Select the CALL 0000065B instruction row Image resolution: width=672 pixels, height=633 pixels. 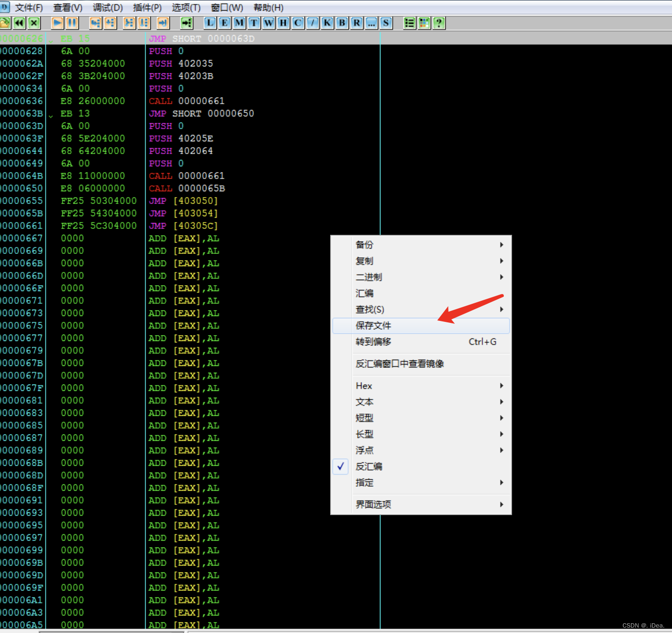[187, 188]
